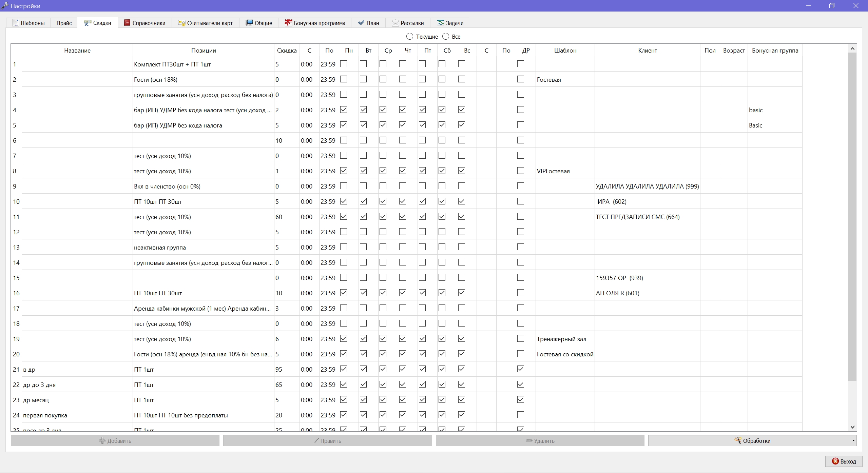Click the vertical scrollbar thumb

point(852,217)
